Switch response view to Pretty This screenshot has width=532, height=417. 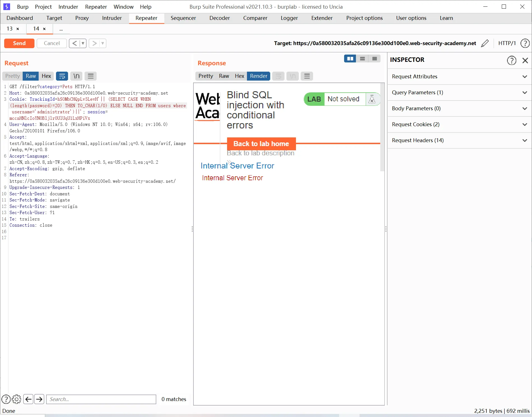(206, 76)
